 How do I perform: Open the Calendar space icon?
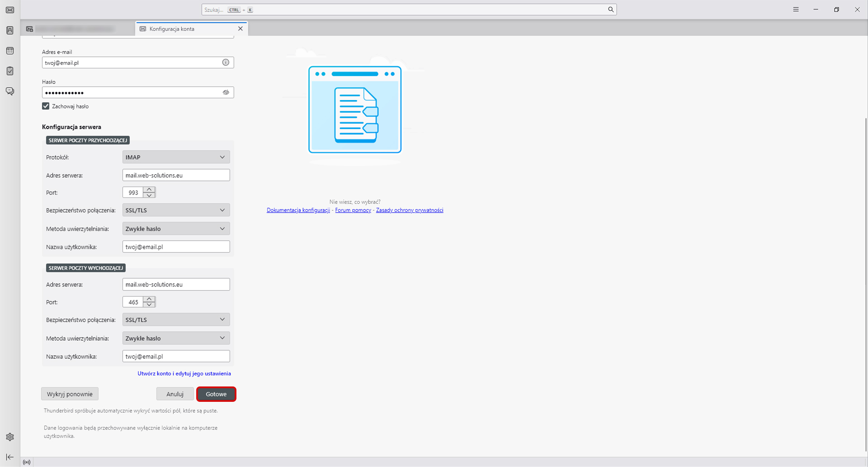[10, 51]
